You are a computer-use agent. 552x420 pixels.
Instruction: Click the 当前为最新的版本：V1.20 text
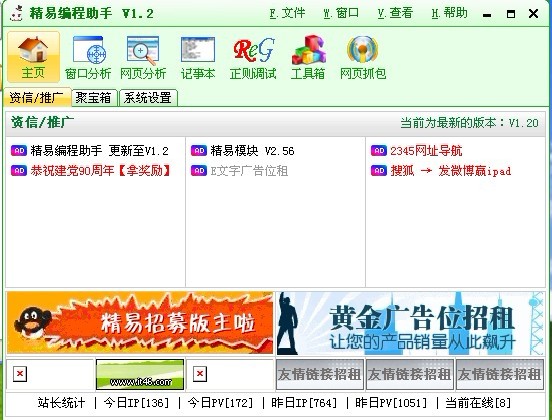point(470,123)
